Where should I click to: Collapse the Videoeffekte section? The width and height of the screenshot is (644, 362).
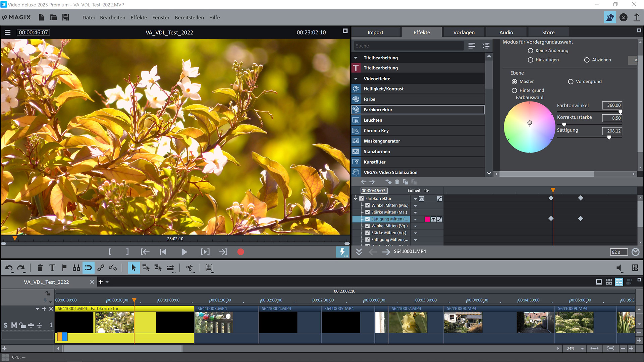coord(356,78)
